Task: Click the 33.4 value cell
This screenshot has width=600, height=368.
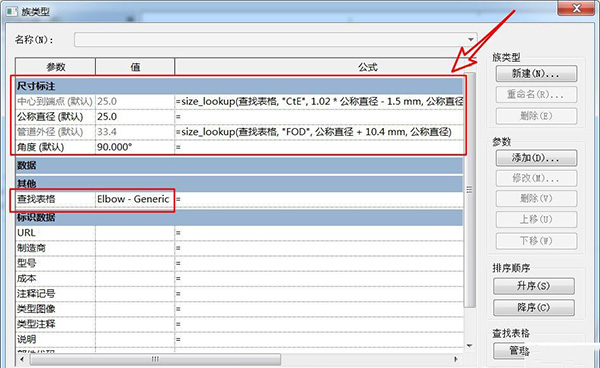Action: [135, 132]
